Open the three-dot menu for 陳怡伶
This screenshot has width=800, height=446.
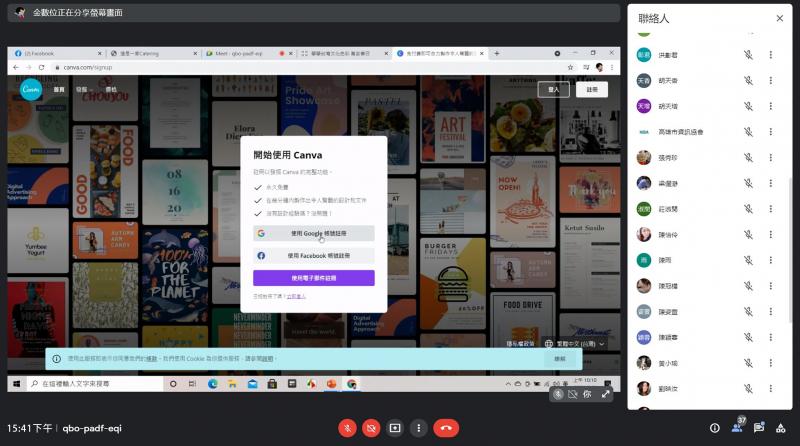coord(770,235)
